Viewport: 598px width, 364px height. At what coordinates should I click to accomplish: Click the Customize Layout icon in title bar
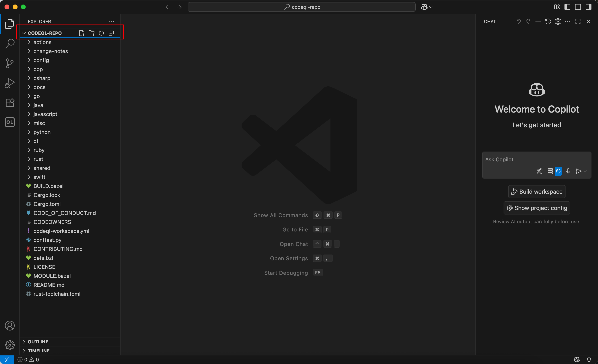(557, 7)
